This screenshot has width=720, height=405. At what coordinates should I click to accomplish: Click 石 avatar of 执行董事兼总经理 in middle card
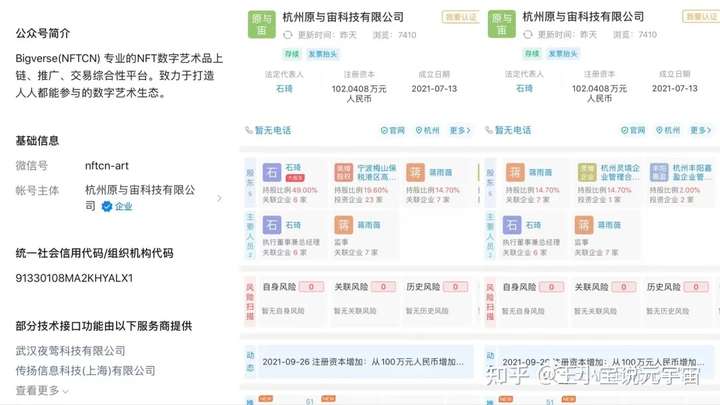tap(272, 225)
